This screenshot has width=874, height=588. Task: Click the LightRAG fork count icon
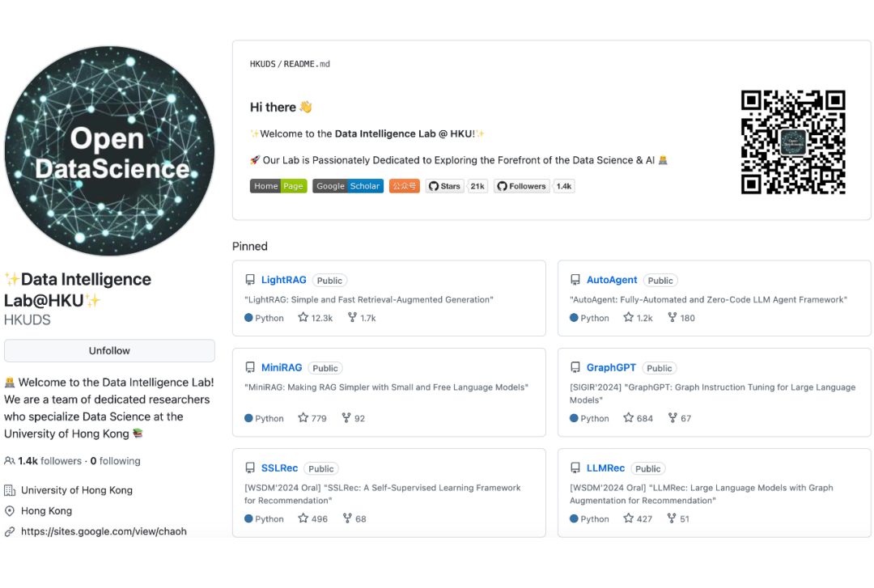coord(352,318)
